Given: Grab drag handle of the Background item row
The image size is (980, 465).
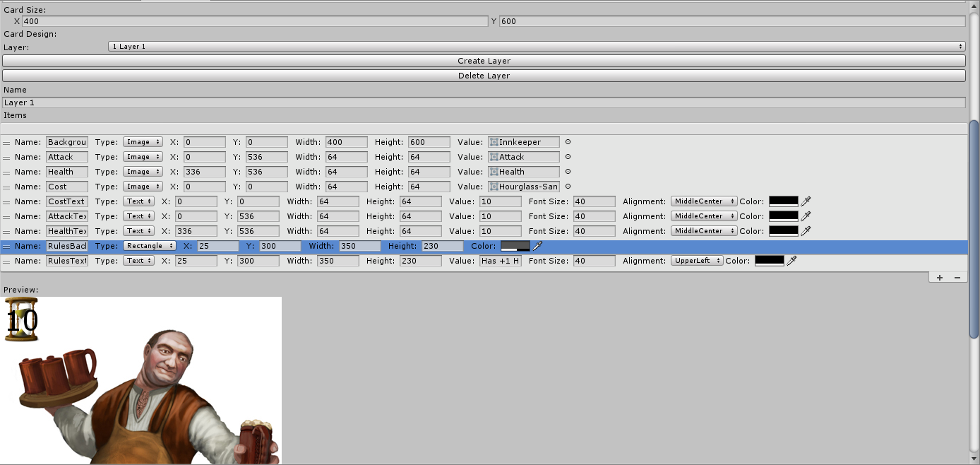Looking at the screenshot, I should point(6,143).
